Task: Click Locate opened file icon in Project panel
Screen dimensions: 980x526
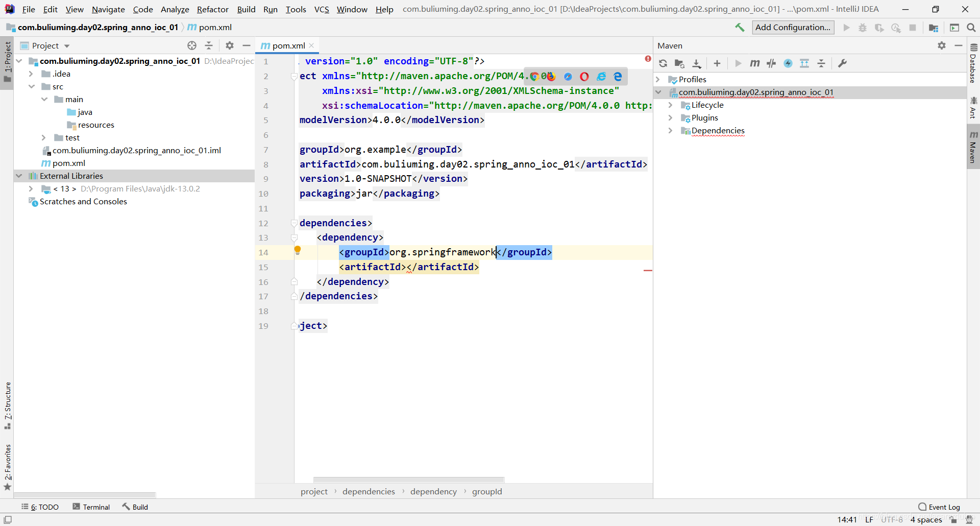Action: pos(192,45)
